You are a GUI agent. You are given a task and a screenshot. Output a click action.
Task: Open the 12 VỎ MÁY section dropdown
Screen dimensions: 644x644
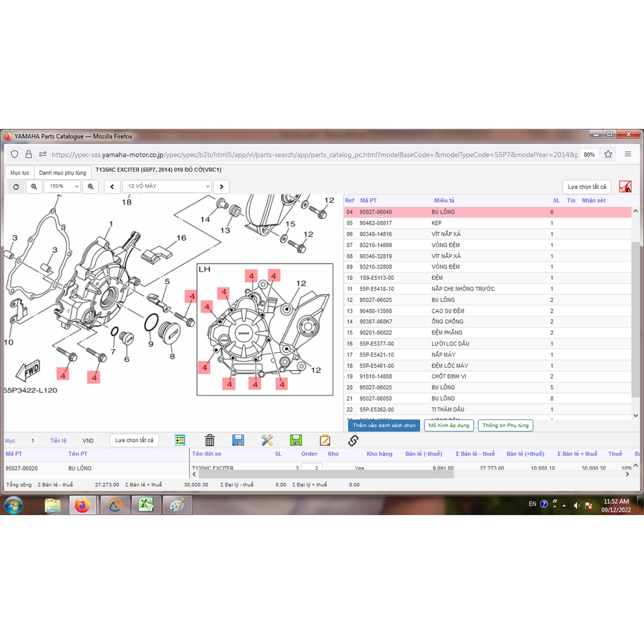pyautogui.click(x=167, y=186)
